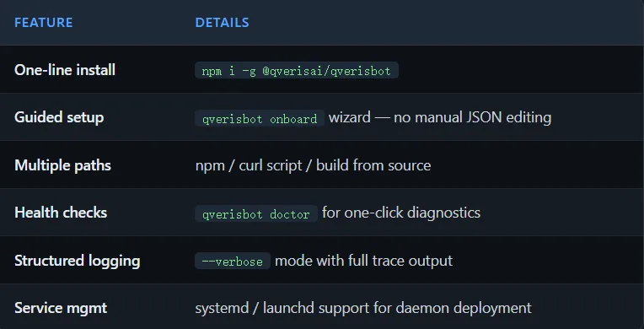Select the 'Multiple paths' feature cell
644x329 pixels.
63,165
